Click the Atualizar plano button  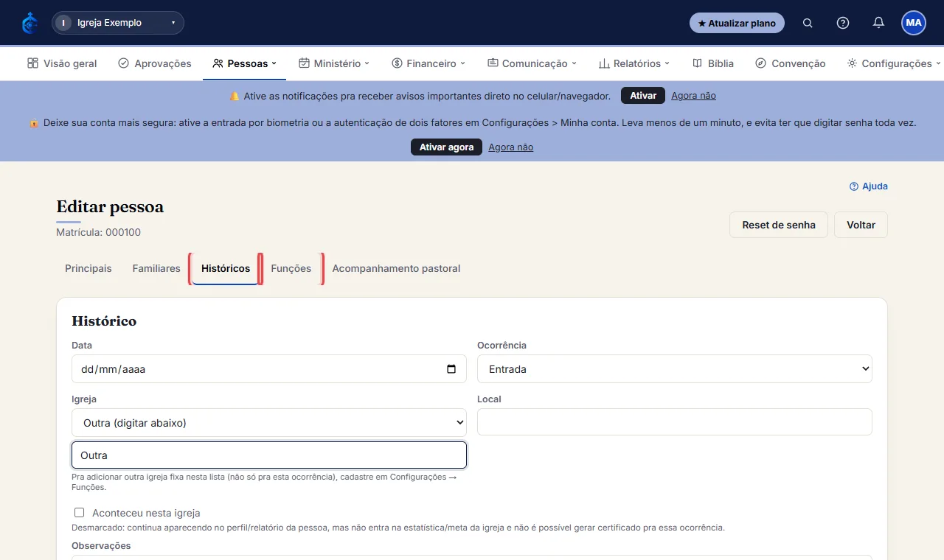[x=737, y=23]
